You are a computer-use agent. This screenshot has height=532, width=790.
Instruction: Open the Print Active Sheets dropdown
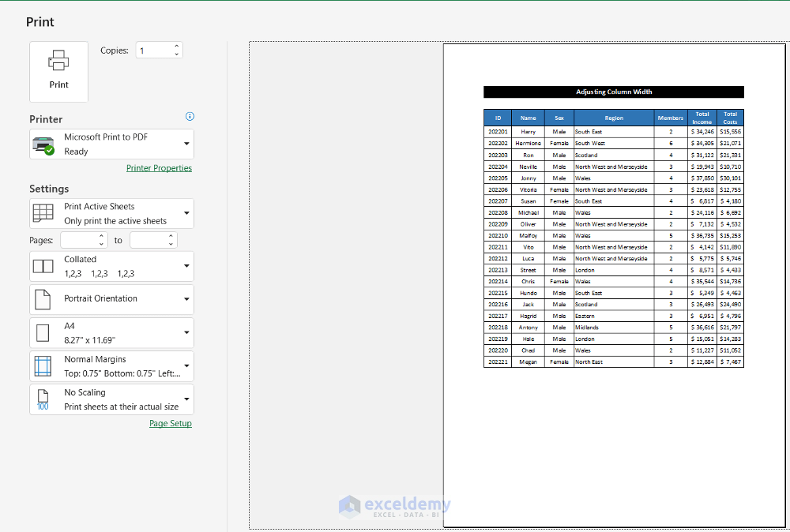[x=112, y=213]
